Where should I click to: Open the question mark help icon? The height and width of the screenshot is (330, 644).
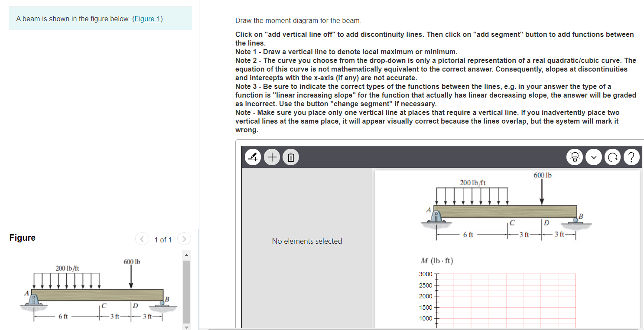click(x=632, y=158)
